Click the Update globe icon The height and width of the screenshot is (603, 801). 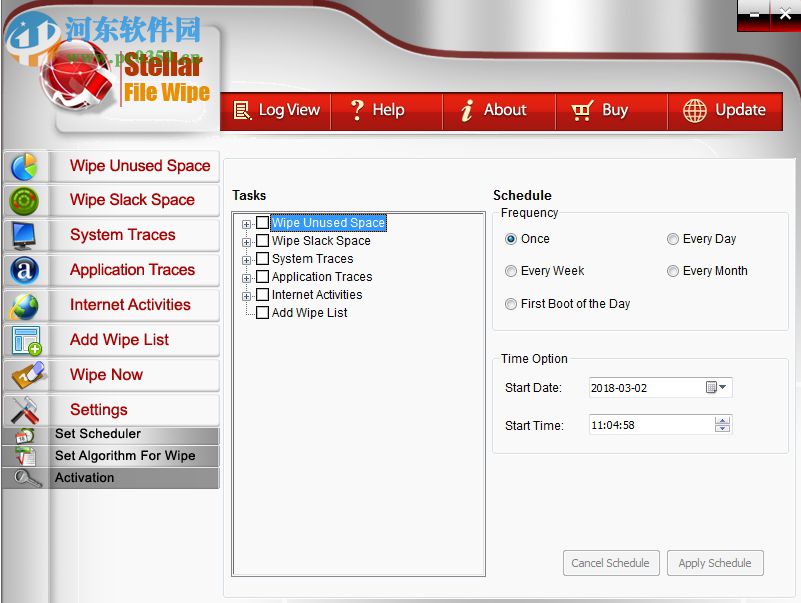point(695,110)
